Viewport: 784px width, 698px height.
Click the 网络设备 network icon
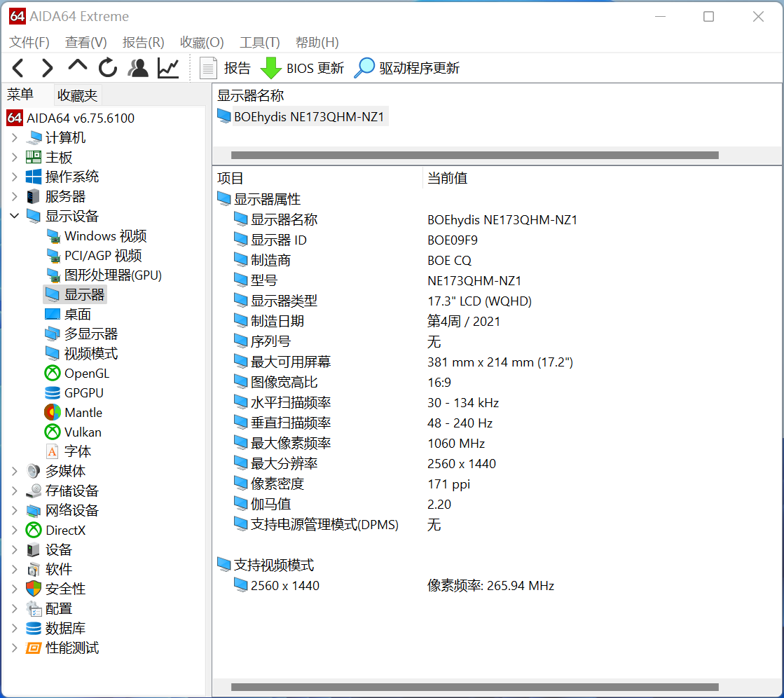[x=34, y=510]
